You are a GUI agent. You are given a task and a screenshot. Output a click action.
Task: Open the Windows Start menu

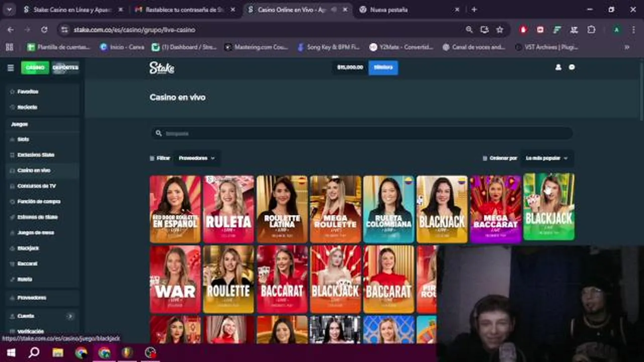[x=11, y=353]
